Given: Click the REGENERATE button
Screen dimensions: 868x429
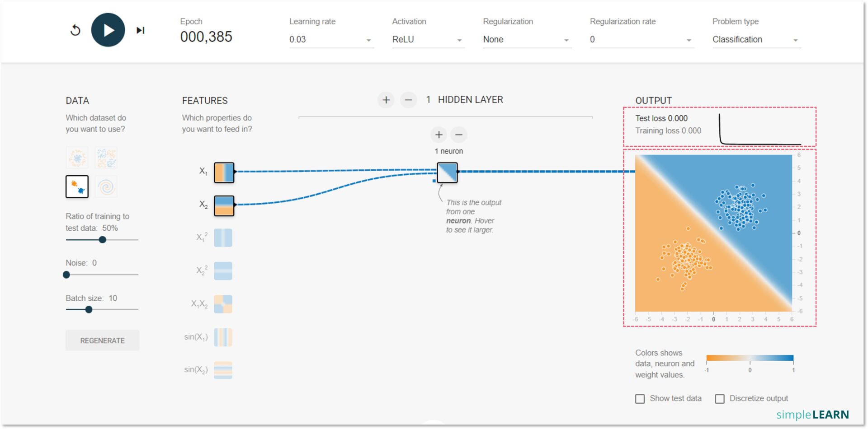Looking at the screenshot, I should 102,340.
